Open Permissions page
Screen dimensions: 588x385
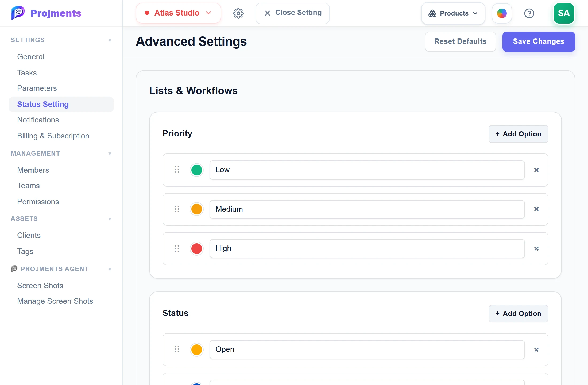61,202
